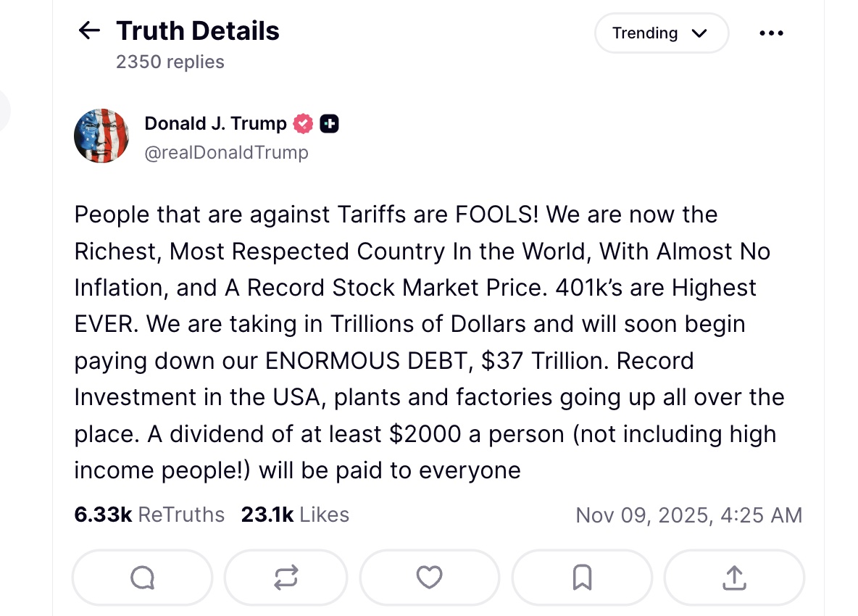This screenshot has height=616, width=858.
Task: Click the Nov 09, 2025 timestamp
Action: (688, 515)
